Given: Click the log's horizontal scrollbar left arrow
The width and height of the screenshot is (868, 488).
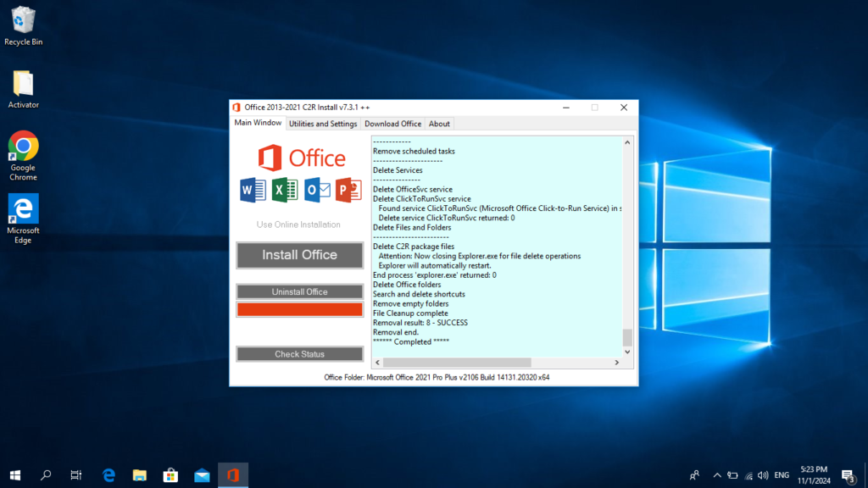Looking at the screenshot, I should [377, 363].
